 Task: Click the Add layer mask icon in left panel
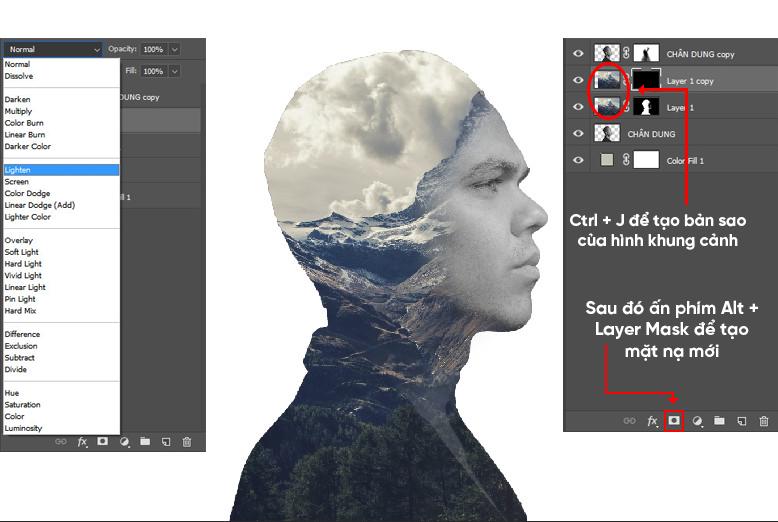click(x=103, y=441)
